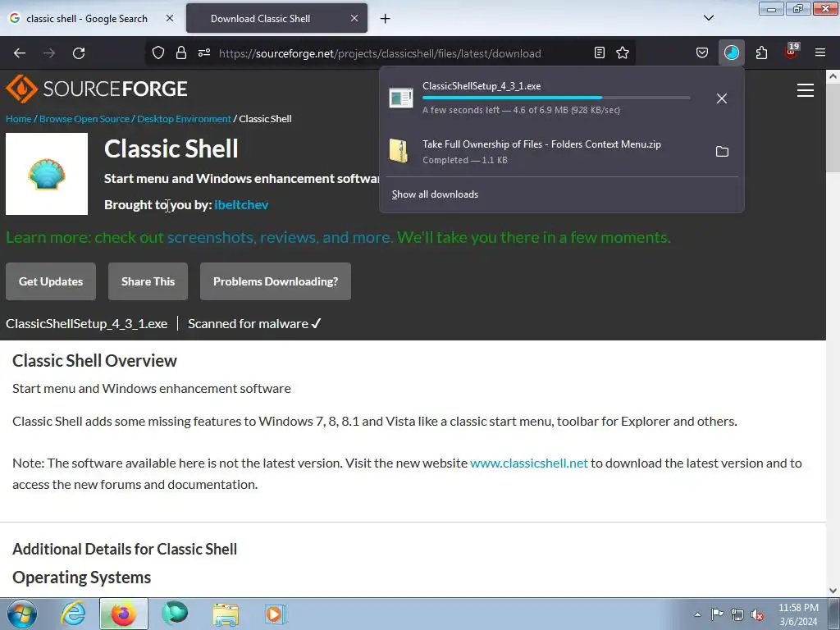
Task: Click Problems Downloading? button
Action: pos(276,281)
